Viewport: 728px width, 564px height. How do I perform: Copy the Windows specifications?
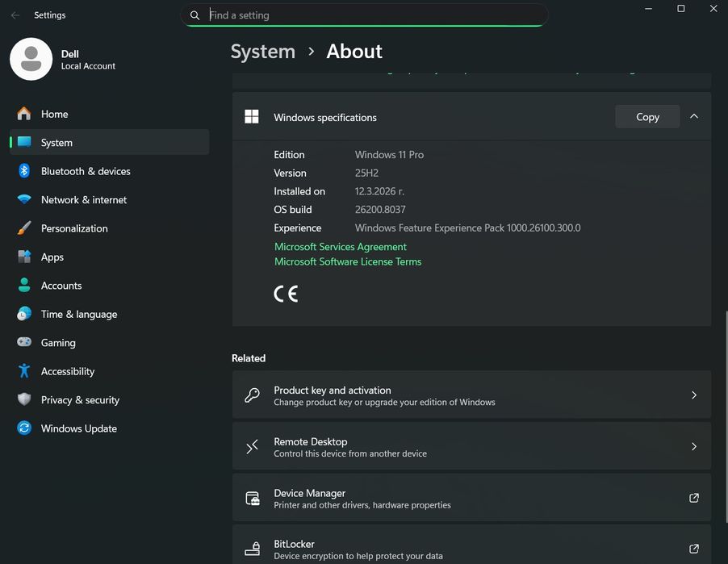pyautogui.click(x=647, y=116)
